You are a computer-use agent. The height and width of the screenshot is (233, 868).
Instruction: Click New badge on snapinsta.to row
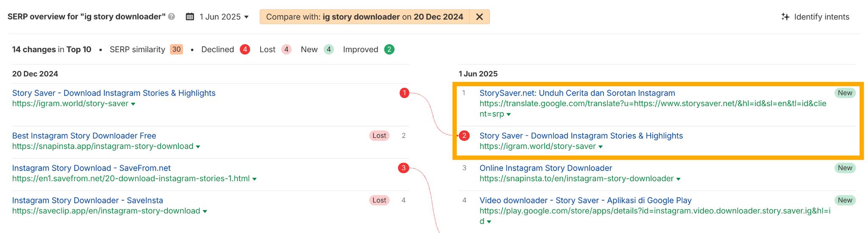click(845, 168)
